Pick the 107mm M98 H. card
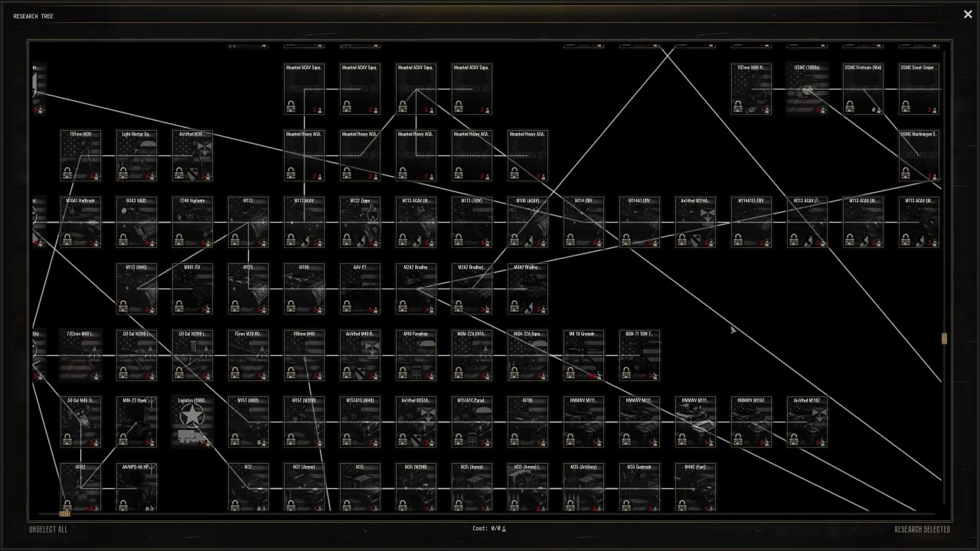 click(751, 89)
